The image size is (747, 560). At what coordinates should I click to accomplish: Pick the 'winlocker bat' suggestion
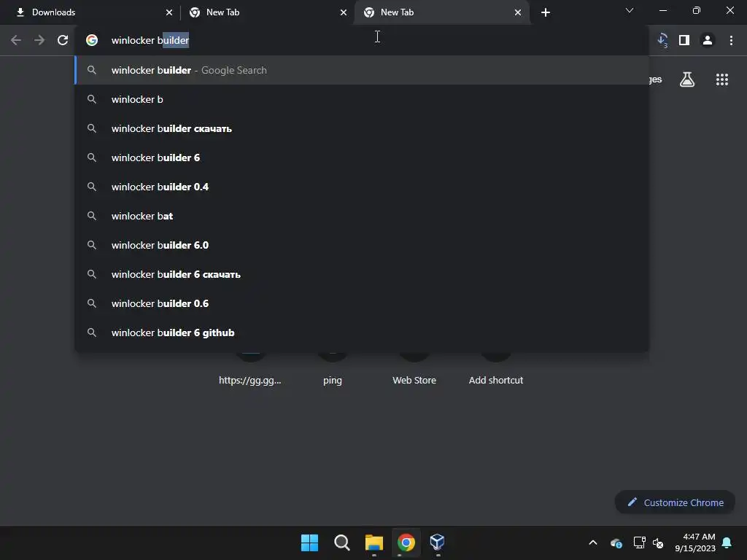tap(362, 216)
